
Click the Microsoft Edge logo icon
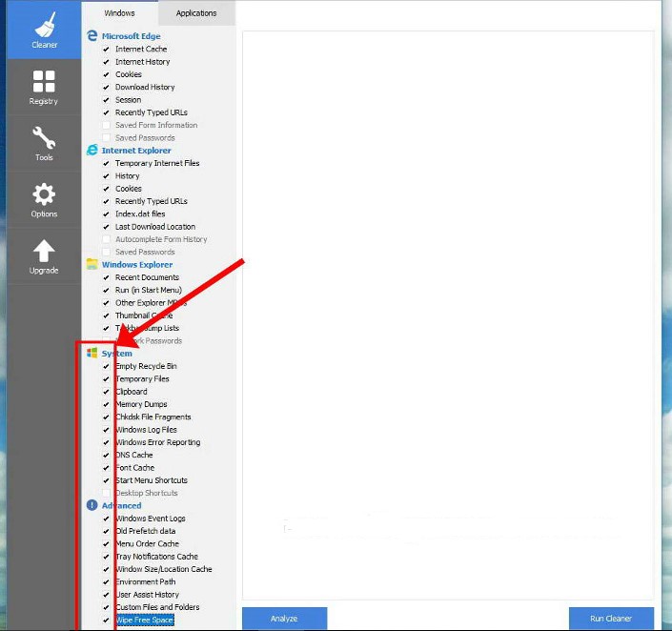[92, 35]
